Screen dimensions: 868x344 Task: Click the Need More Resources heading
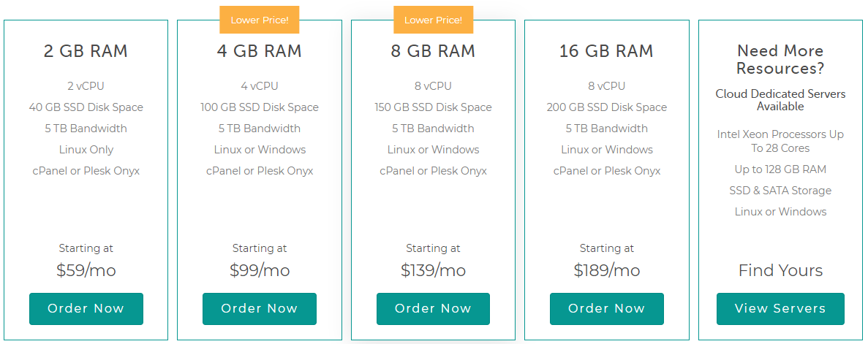(780, 60)
